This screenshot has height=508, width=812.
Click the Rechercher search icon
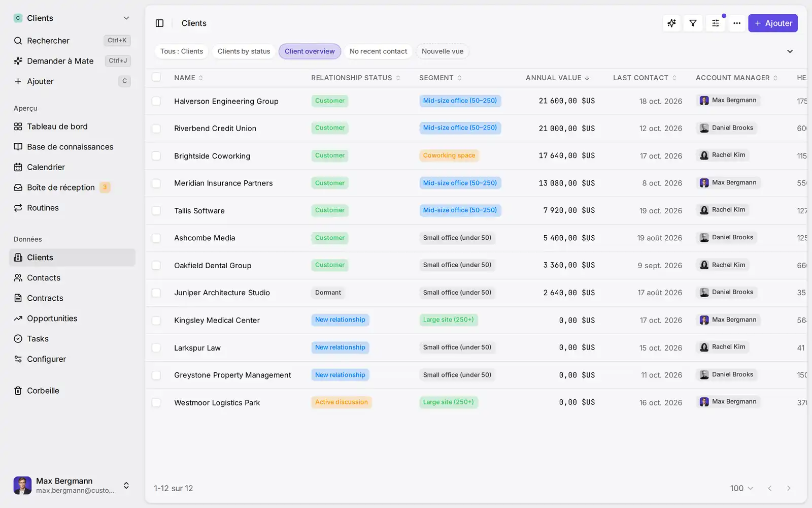[18, 41]
